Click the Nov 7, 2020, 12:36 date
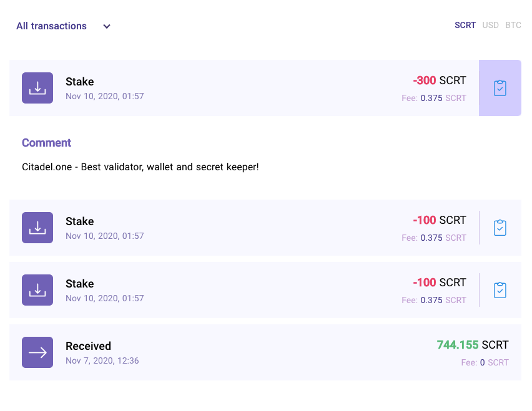The width and height of the screenshot is (532, 411). pyautogui.click(x=102, y=361)
